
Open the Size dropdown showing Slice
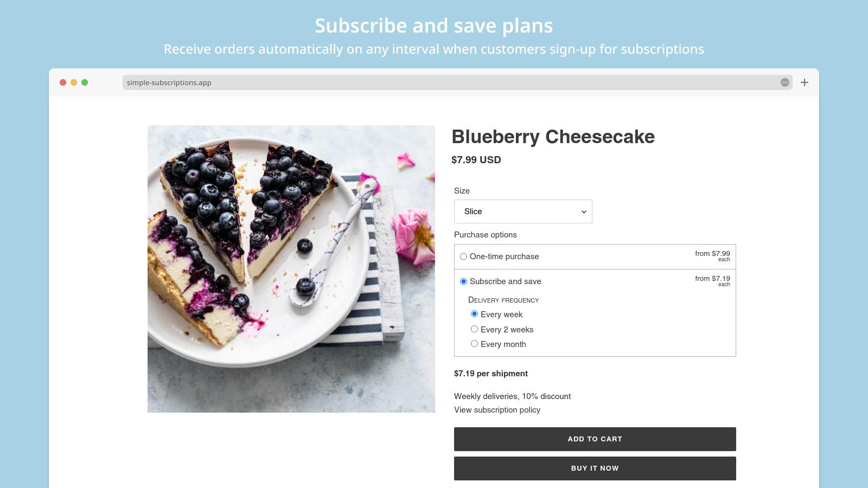point(522,211)
